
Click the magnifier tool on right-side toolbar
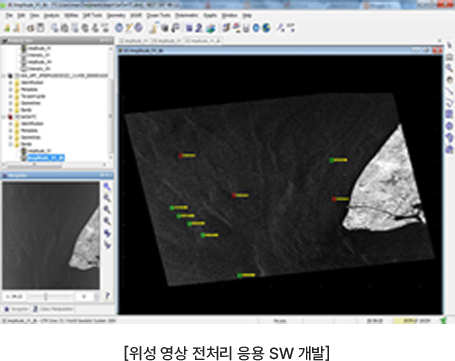(x=449, y=68)
